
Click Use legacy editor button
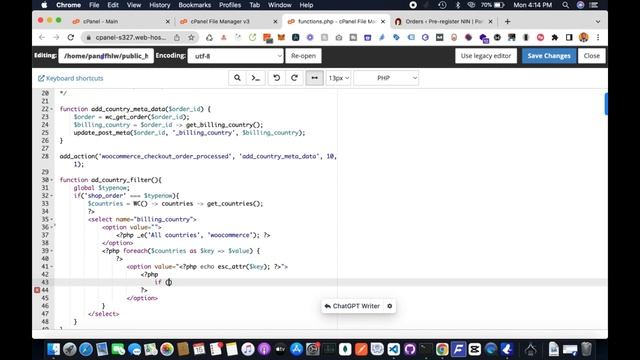486,56
